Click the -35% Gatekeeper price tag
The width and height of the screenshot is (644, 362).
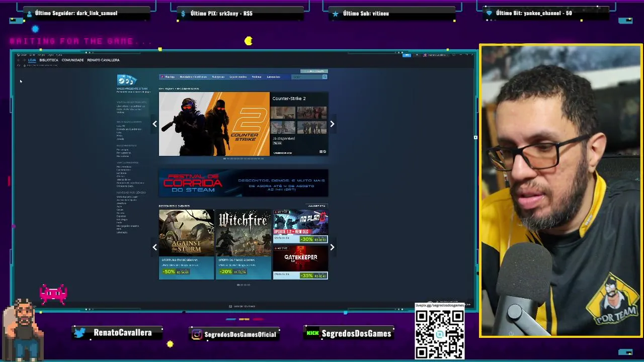coord(314,276)
